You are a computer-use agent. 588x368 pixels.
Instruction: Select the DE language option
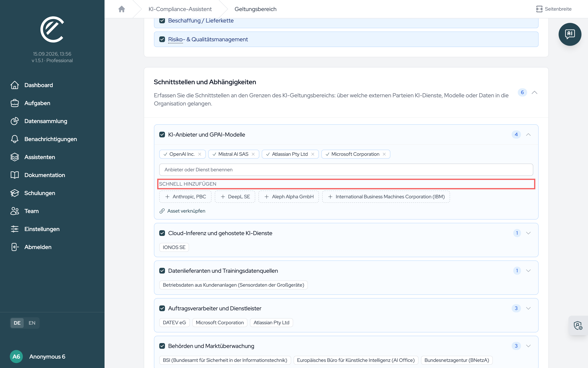17,323
